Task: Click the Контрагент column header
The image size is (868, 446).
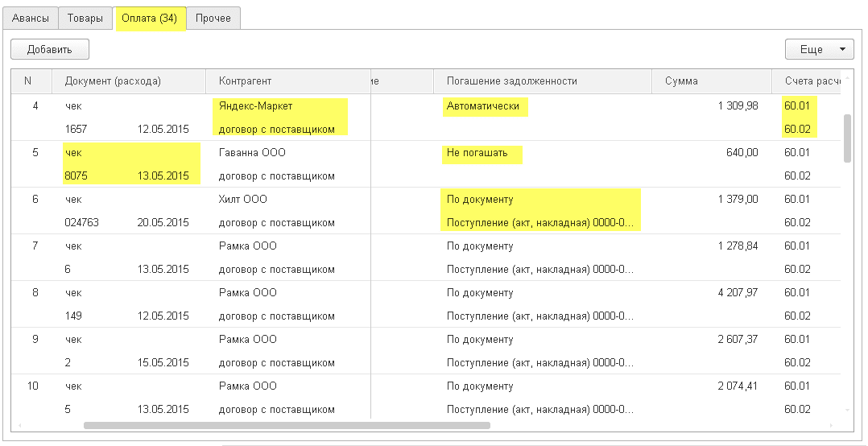Action: 246,81
